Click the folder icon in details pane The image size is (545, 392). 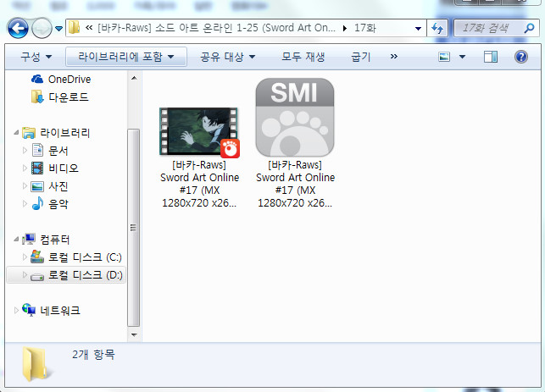click(36, 364)
